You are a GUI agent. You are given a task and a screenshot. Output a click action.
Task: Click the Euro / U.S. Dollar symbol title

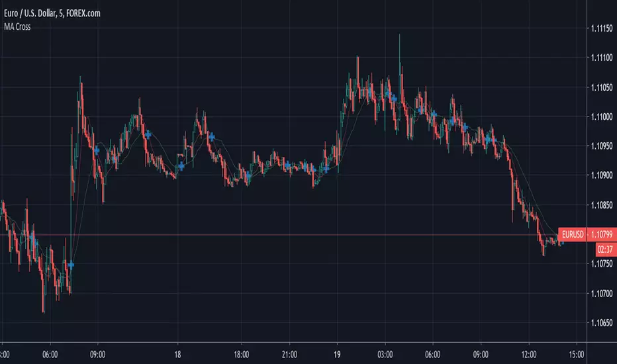(52, 13)
